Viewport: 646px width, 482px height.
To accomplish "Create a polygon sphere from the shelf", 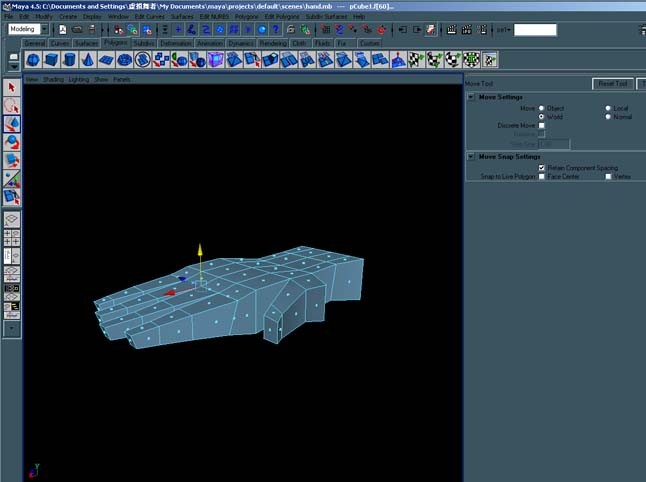I will click(x=33, y=60).
